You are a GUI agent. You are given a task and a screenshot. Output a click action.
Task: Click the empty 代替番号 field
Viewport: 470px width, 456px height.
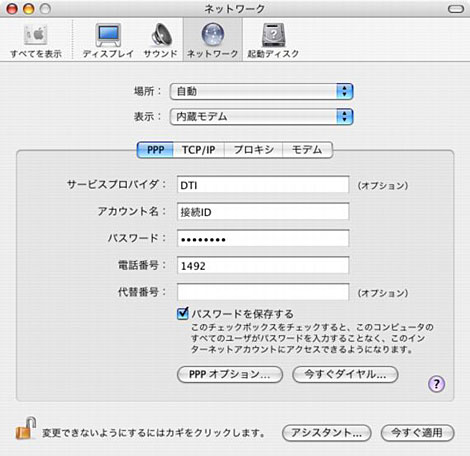263,292
